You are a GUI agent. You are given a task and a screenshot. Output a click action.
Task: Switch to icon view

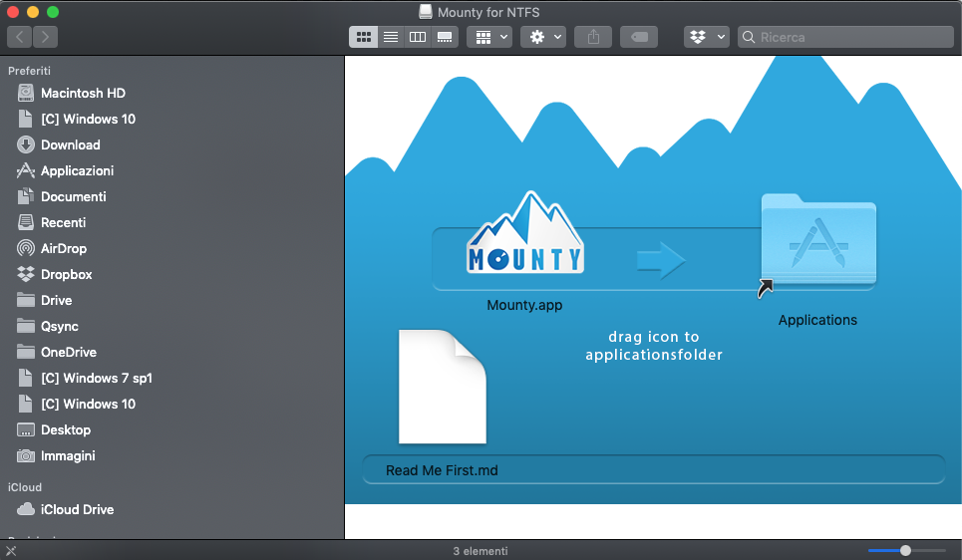(363, 37)
